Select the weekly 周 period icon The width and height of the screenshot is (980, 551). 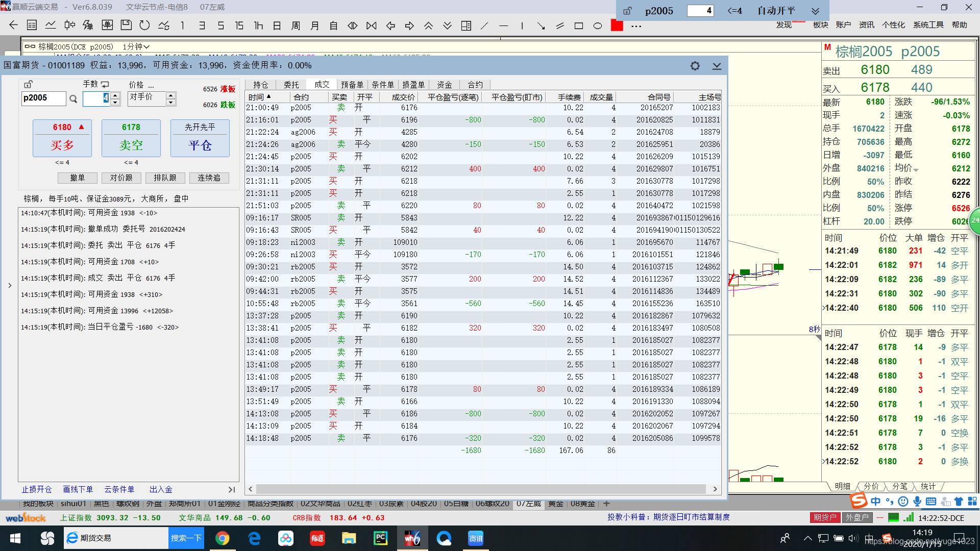[296, 25]
